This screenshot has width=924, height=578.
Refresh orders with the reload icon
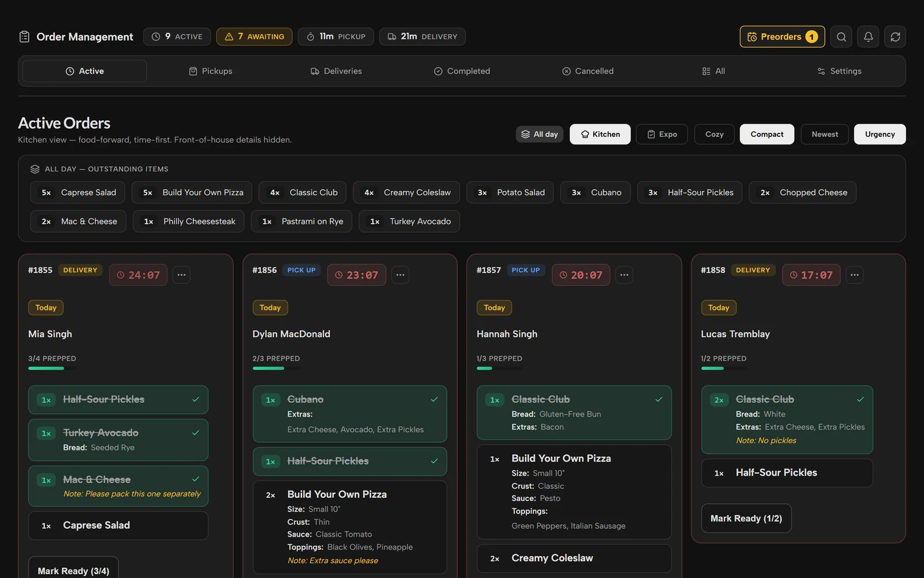tap(895, 37)
